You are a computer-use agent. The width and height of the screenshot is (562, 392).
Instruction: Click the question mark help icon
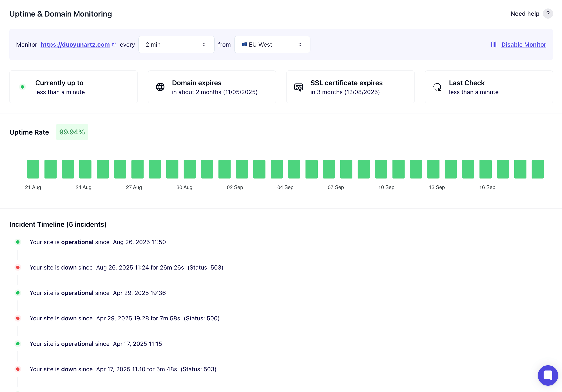[548, 14]
